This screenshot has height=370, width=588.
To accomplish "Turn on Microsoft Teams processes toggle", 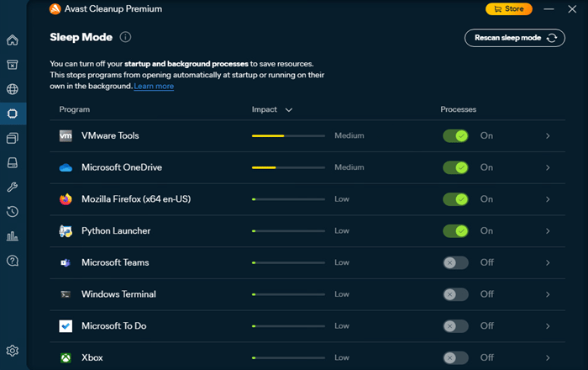I will pos(455,262).
